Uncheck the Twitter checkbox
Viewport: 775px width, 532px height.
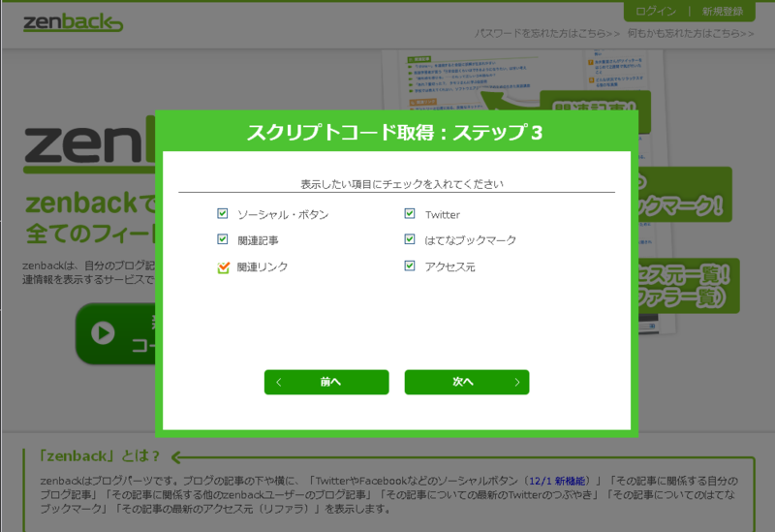pyautogui.click(x=410, y=213)
